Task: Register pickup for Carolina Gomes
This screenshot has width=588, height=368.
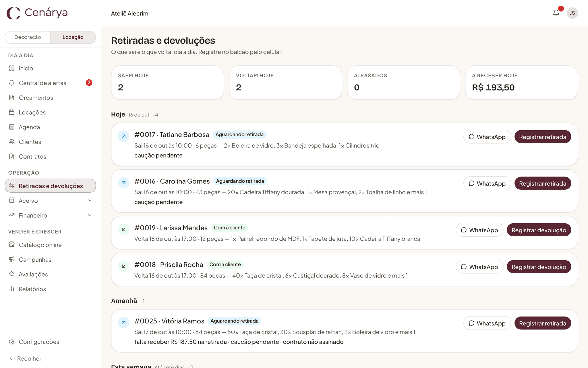Action: (x=543, y=183)
